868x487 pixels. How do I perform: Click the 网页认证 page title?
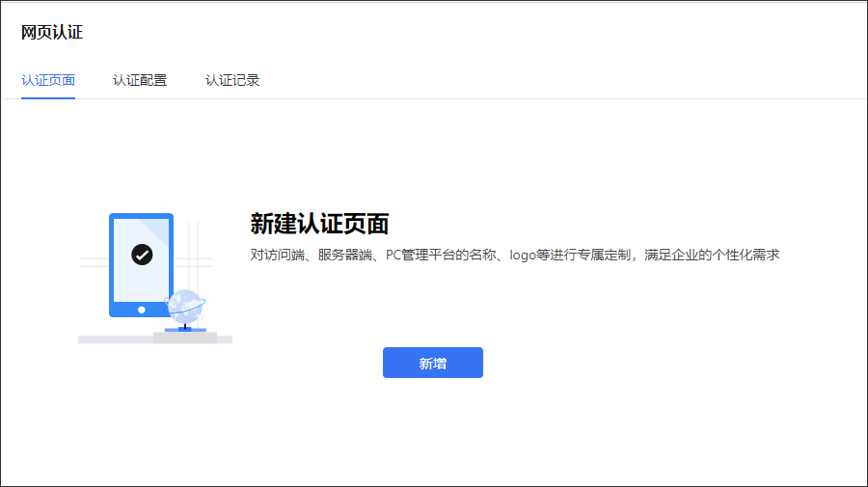(x=52, y=32)
